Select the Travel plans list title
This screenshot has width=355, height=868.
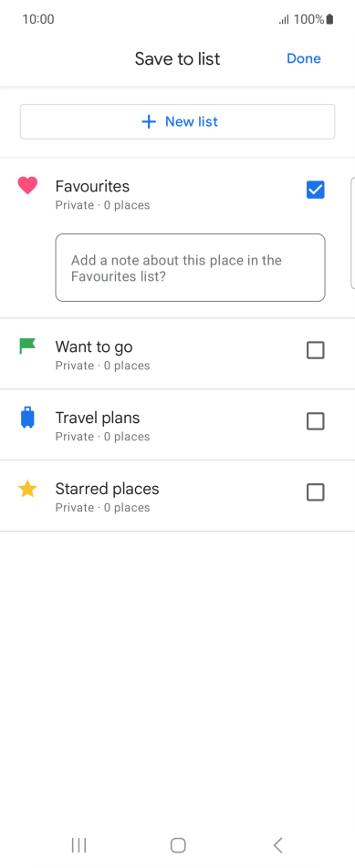coord(98,418)
